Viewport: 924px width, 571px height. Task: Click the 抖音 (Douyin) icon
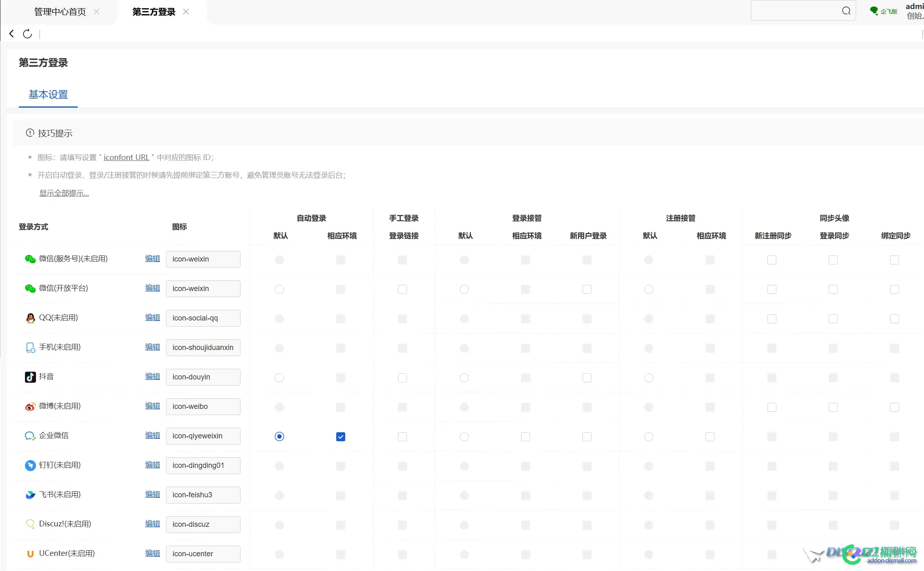30,377
